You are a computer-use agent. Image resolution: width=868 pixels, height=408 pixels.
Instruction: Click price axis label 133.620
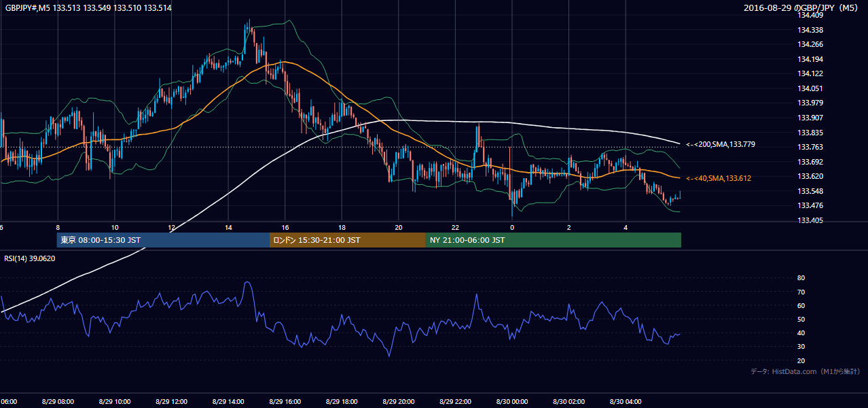811,176
